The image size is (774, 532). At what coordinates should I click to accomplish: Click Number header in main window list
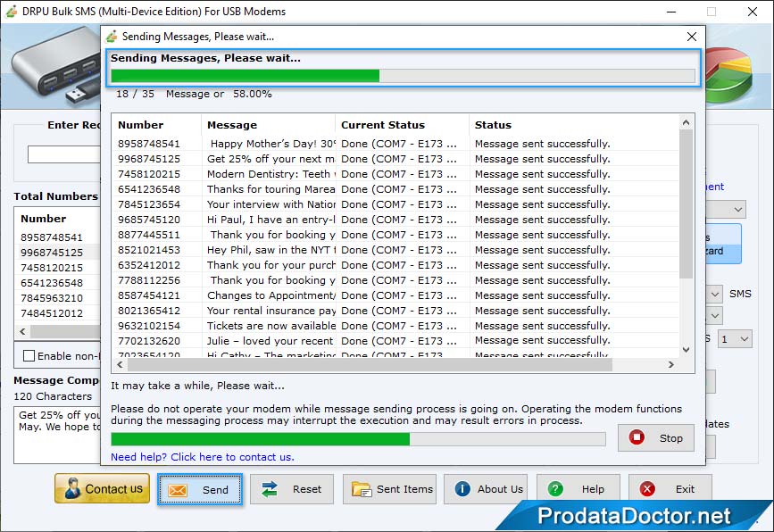(44, 219)
